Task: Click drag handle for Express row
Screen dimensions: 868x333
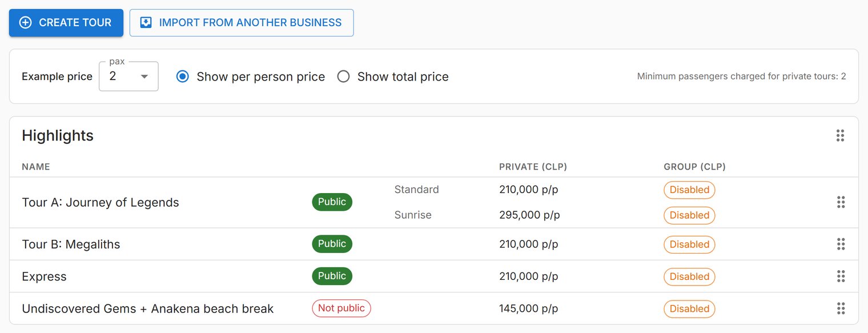Action: coord(841,276)
